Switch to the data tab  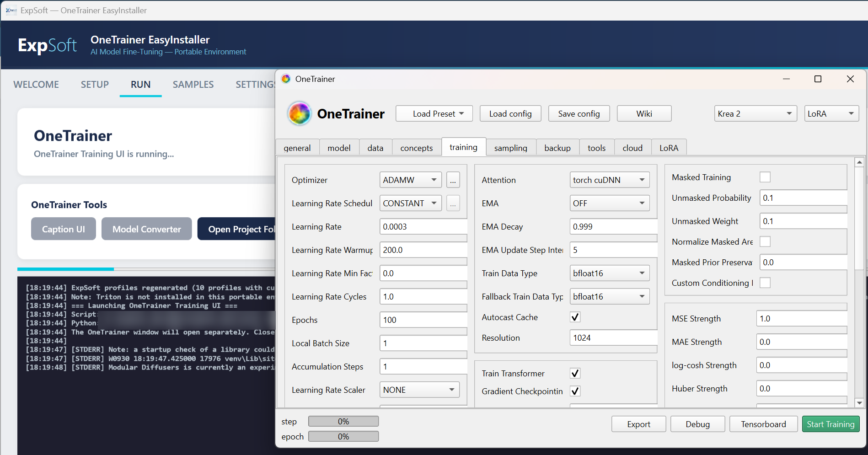click(x=375, y=148)
